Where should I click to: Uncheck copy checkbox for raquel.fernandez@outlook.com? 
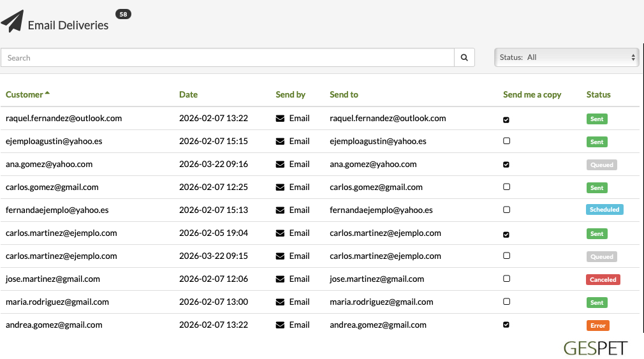click(x=506, y=119)
